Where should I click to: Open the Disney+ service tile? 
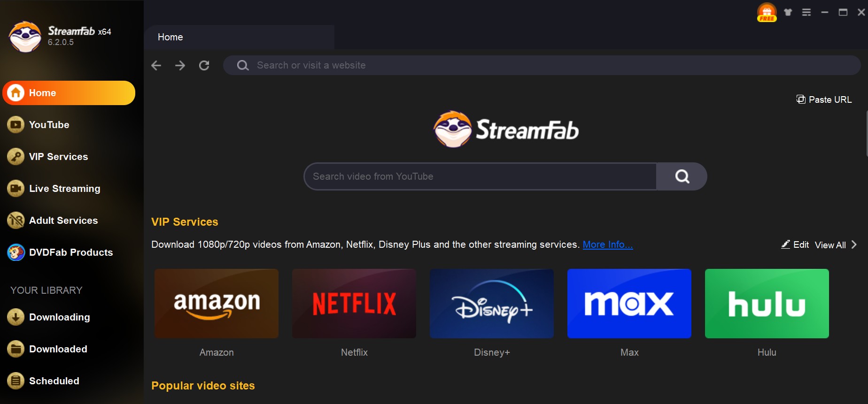[x=492, y=304]
